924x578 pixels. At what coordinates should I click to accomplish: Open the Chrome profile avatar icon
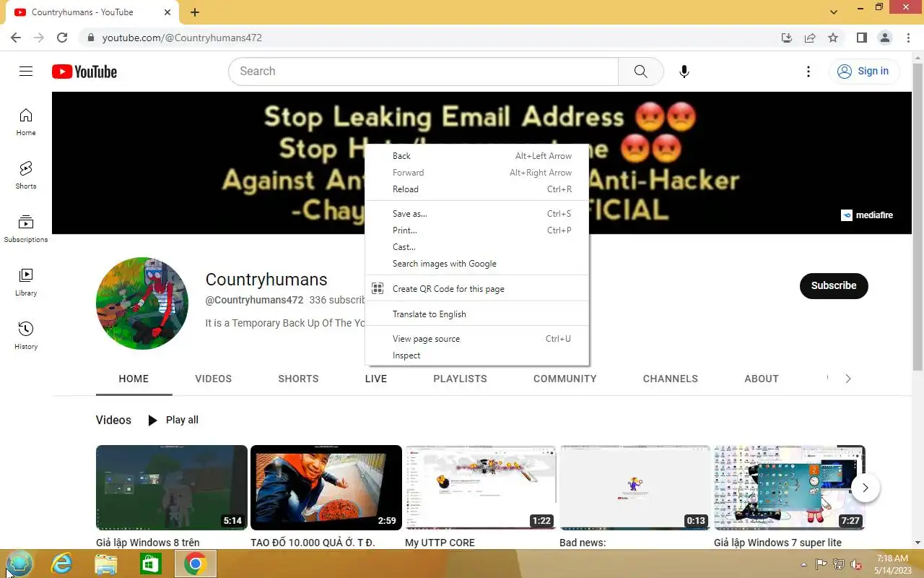coord(884,38)
